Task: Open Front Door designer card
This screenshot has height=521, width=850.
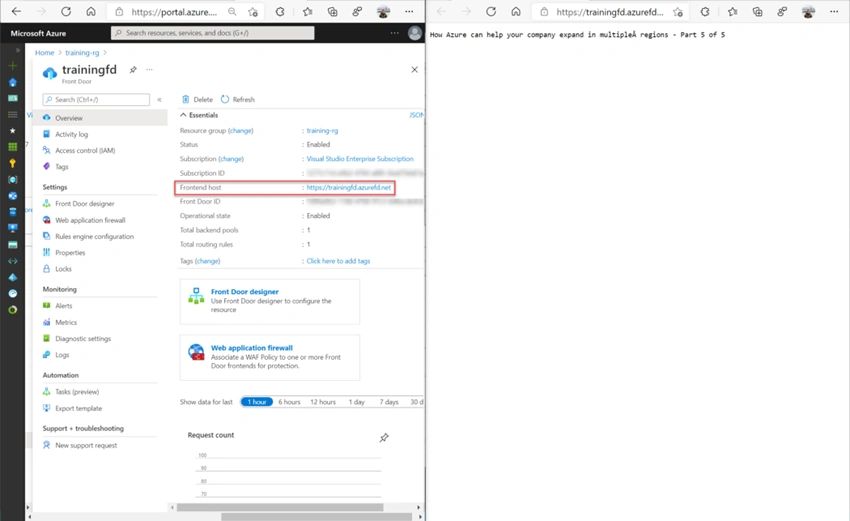Action: point(269,301)
